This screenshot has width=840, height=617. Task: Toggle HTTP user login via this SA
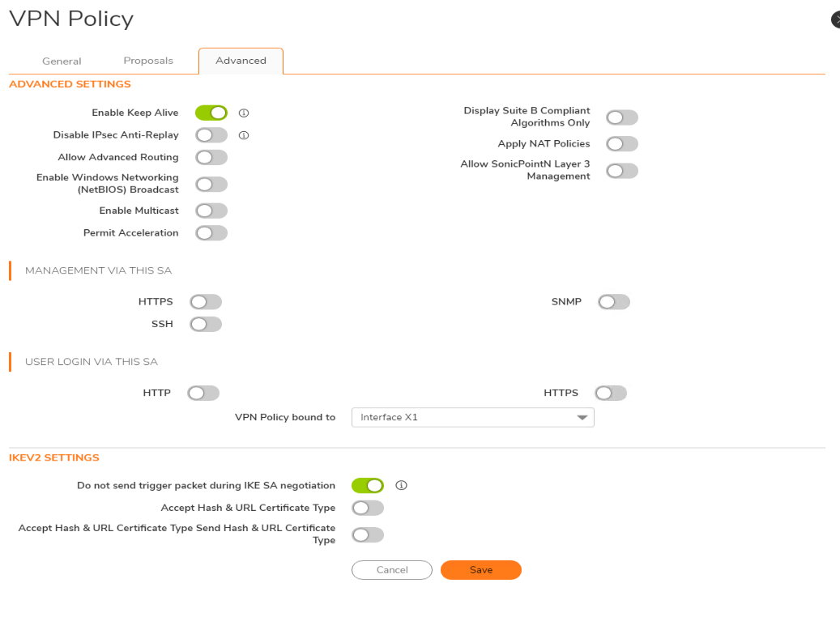(203, 394)
